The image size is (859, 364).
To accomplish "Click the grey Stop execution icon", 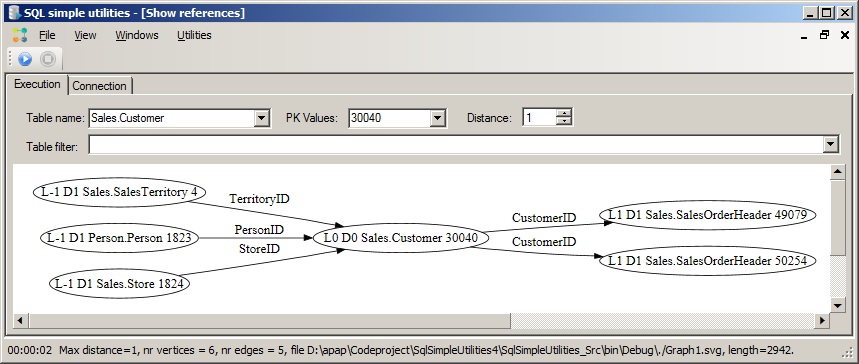I will (48, 59).
